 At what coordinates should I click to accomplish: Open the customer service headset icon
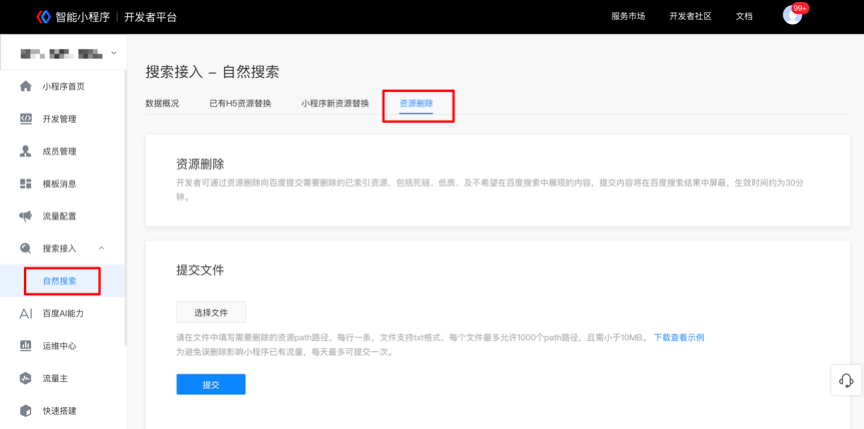point(846,380)
